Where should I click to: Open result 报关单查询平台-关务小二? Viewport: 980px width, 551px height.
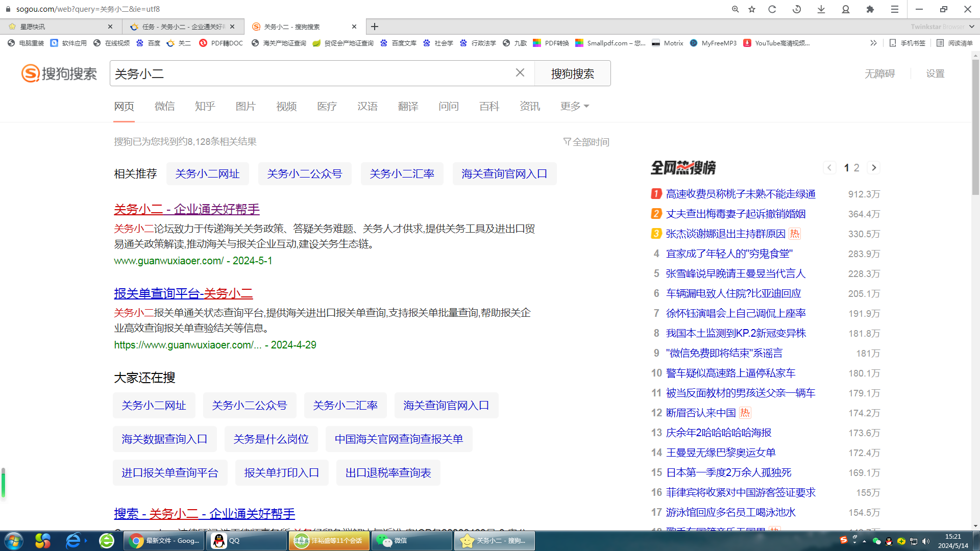tap(183, 293)
